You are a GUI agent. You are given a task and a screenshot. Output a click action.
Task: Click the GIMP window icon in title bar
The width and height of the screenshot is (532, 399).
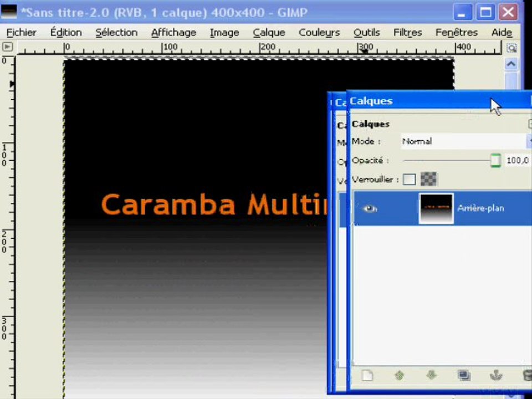(9, 12)
